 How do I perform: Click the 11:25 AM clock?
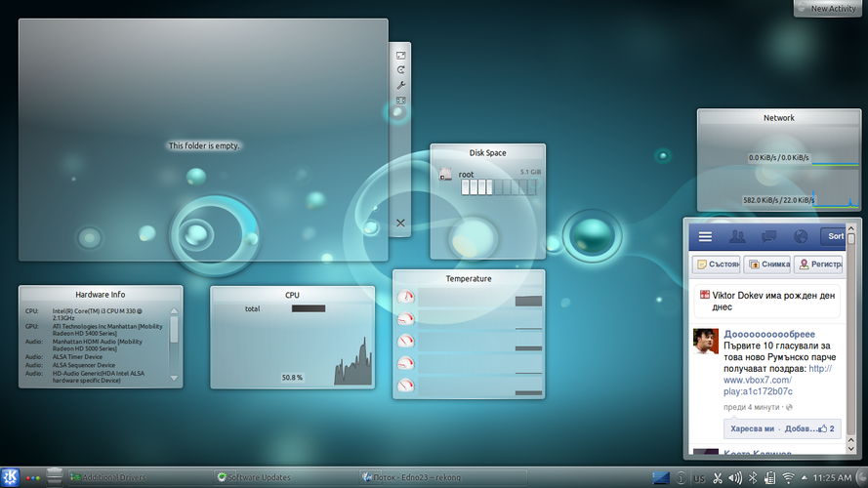click(832, 477)
